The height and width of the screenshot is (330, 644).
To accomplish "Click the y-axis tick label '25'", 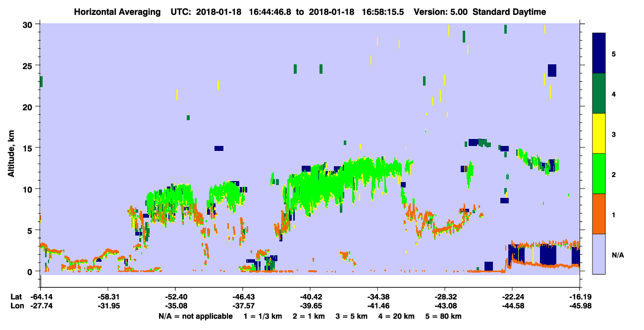I will (x=29, y=65).
